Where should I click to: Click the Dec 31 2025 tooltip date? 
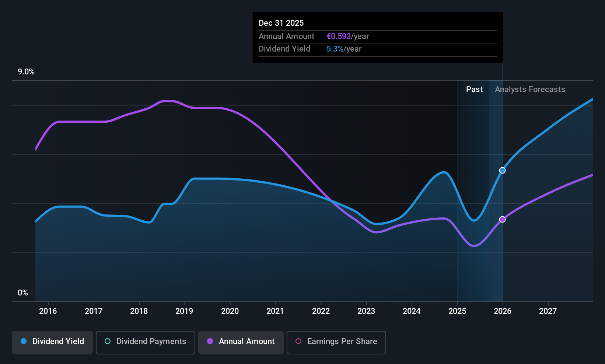(281, 23)
